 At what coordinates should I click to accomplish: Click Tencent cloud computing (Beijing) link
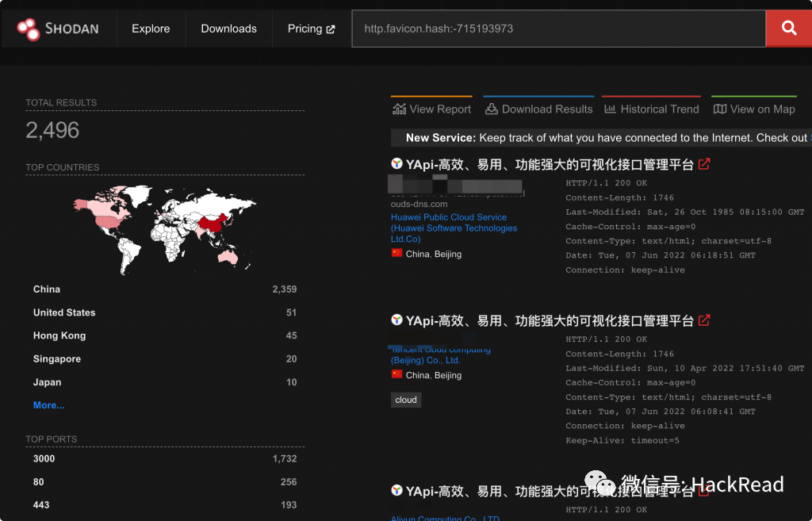click(441, 354)
